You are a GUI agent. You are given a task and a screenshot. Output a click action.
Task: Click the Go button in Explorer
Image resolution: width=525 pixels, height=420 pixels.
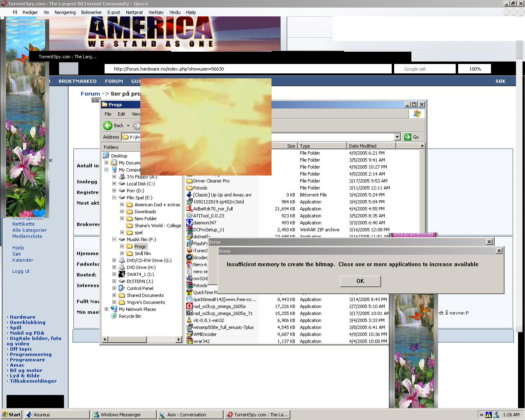click(x=412, y=137)
